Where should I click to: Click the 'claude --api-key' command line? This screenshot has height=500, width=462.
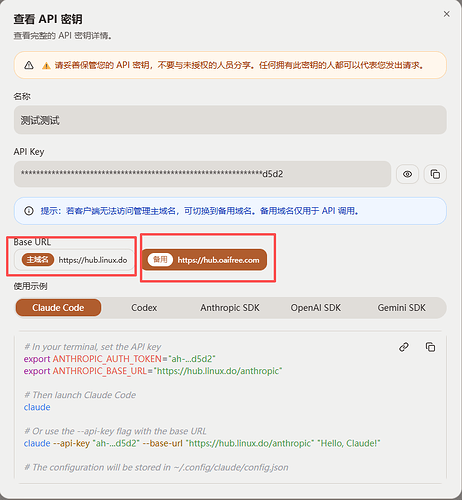[202, 443]
